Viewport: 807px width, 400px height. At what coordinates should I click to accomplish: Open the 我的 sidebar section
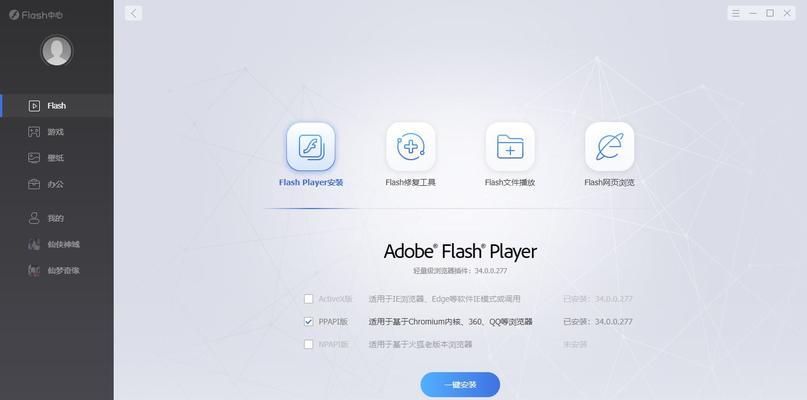(x=57, y=218)
